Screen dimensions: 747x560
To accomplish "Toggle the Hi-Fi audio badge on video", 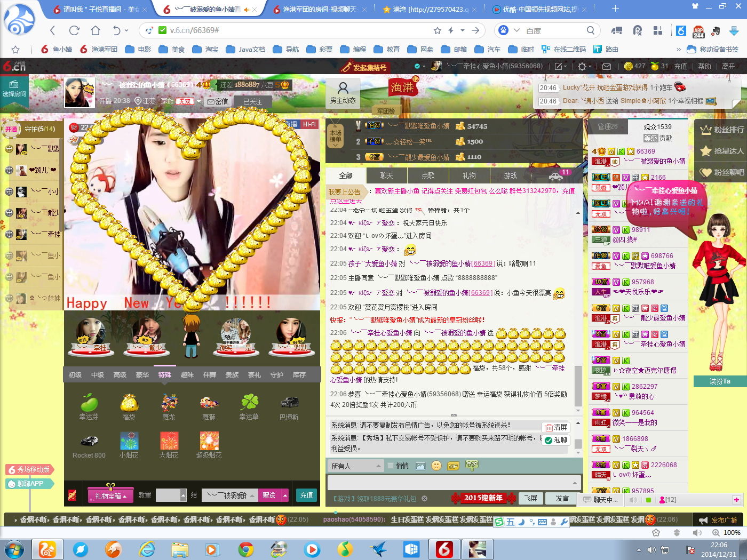I will 309,124.
